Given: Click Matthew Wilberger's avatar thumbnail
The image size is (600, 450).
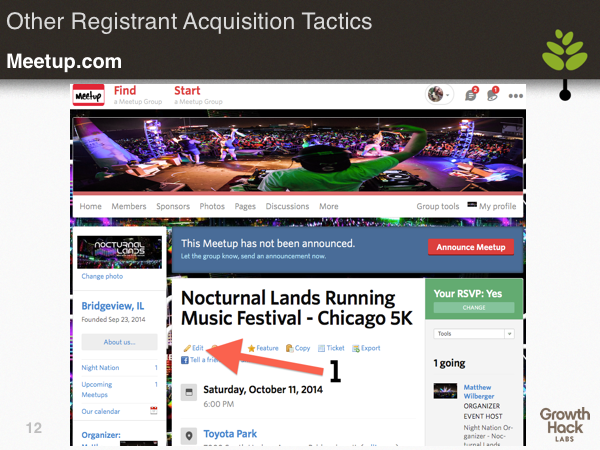Looking at the screenshot, I should pos(445,391).
